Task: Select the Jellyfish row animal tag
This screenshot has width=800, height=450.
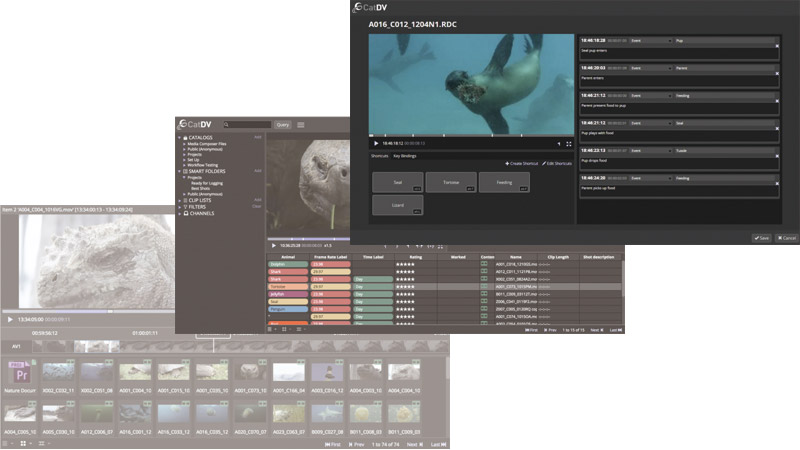Action: [288, 294]
